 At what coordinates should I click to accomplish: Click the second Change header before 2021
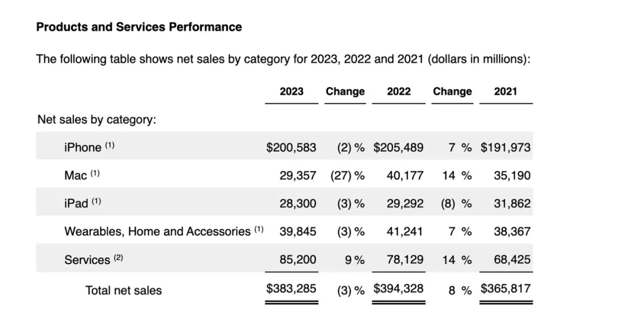pyautogui.click(x=452, y=91)
